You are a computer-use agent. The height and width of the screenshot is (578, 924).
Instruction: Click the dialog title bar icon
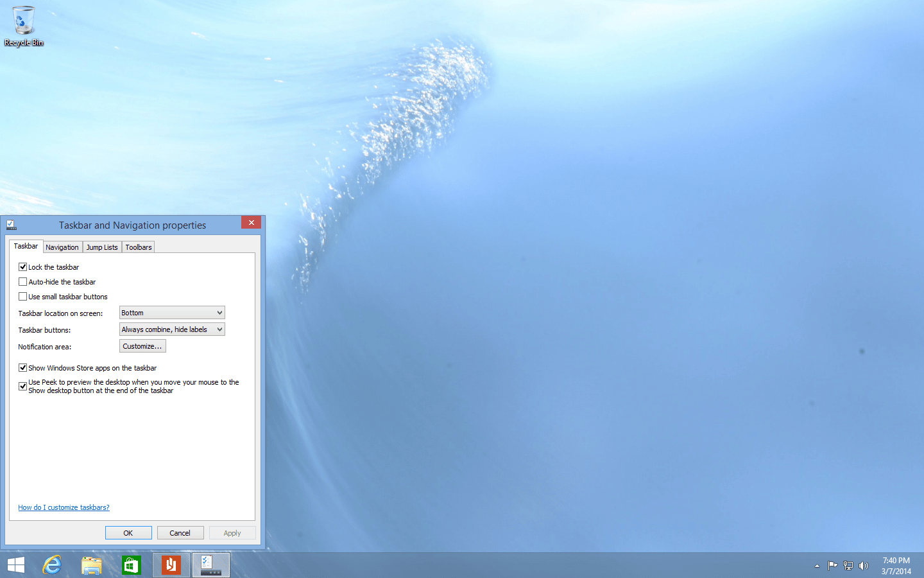[x=11, y=225]
